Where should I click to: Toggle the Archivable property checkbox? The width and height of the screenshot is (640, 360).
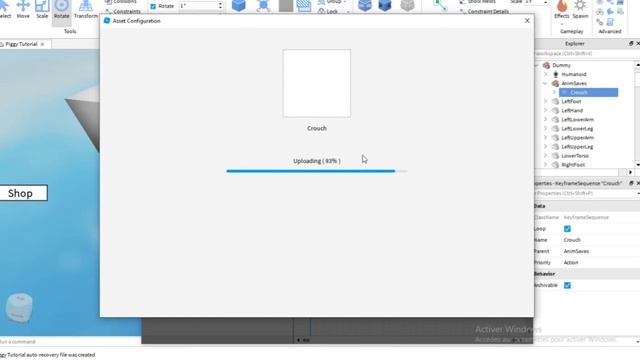point(567,285)
